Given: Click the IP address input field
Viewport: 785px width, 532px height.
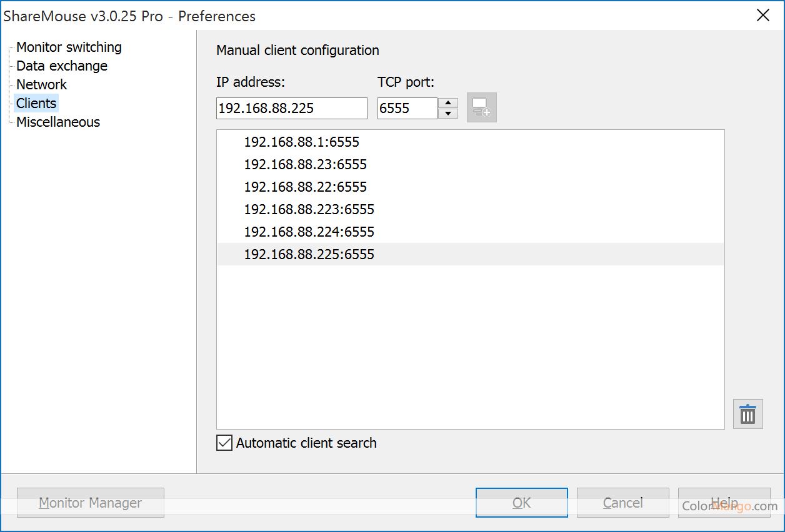Looking at the screenshot, I should coord(292,108).
